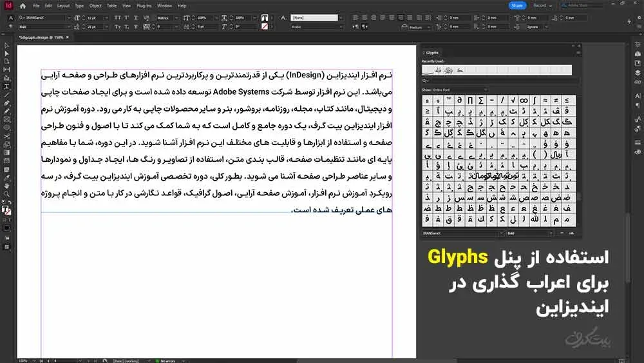Open the Links panel icon in right dock
Screen dimensions: 644x363
(x=638, y=83)
